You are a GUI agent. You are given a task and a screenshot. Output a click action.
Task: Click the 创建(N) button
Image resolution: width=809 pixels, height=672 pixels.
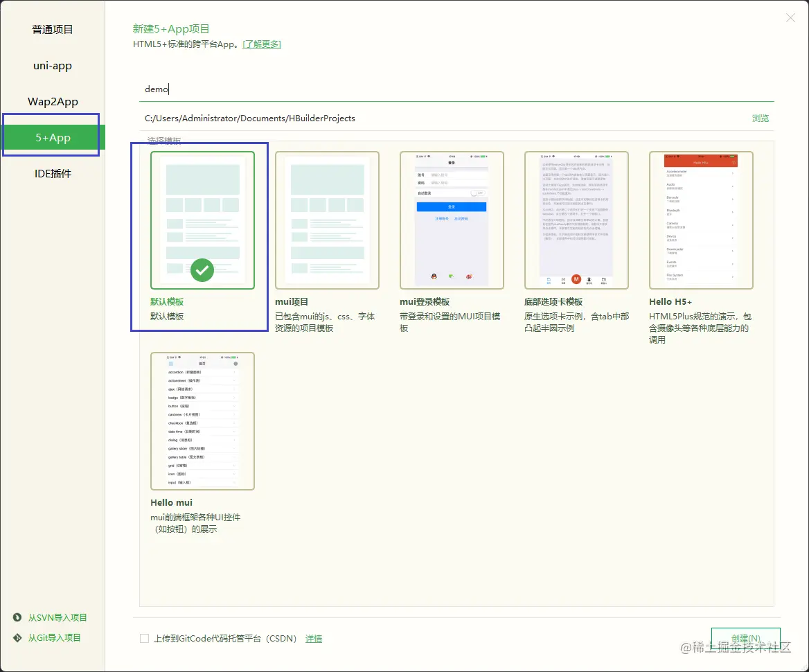click(x=745, y=639)
